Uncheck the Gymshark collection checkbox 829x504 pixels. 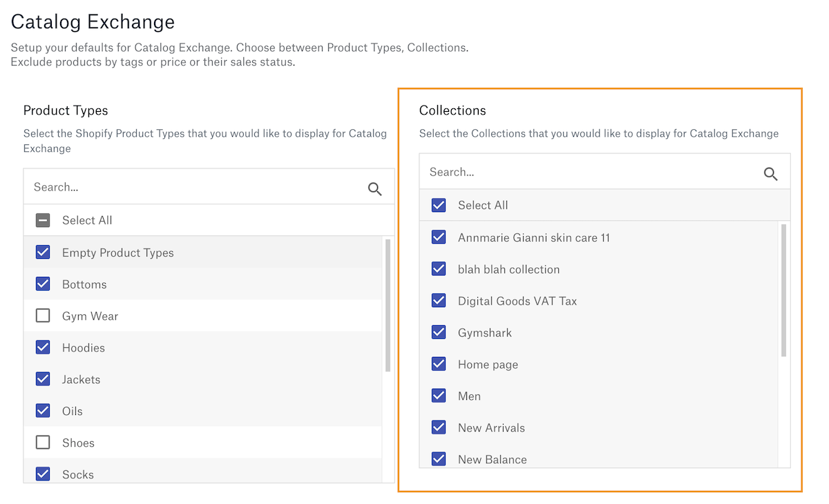click(x=439, y=332)
